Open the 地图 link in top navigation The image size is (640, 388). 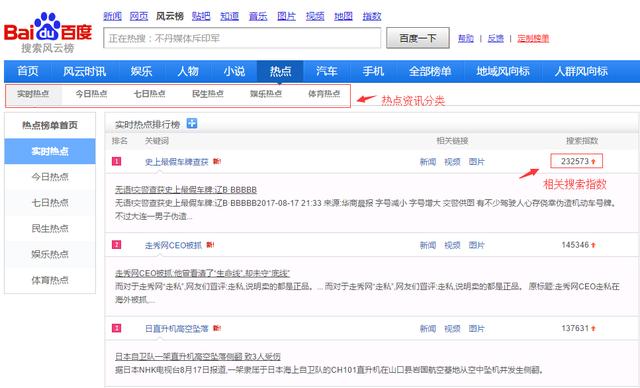[343, 16]
